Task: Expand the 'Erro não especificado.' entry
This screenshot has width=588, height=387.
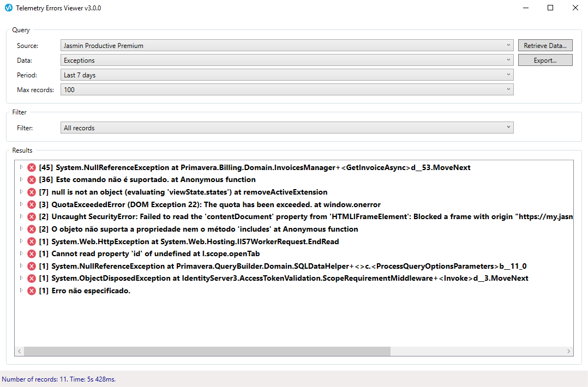Action: tap(21, 291)
